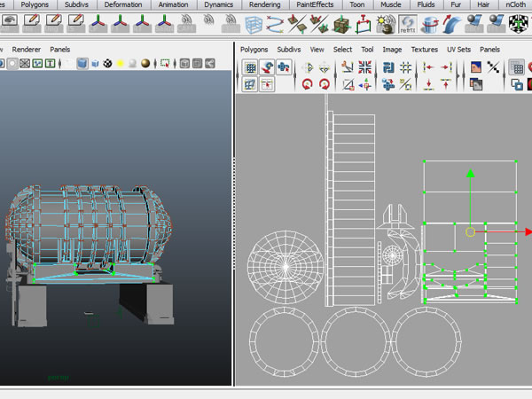This screenshot has width=532, height=399.
Task: Switch to the Fluids shelf tab
Action: [426, 4]
